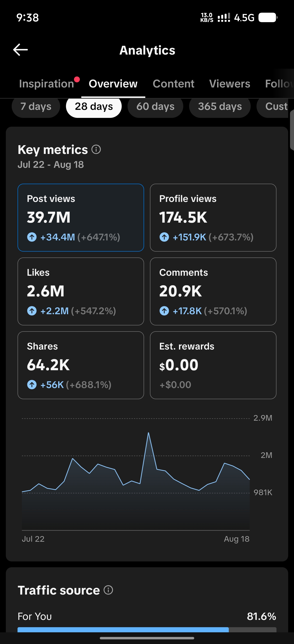Select the 7 days range
The image size is (294, 644).
pos(36,106)
